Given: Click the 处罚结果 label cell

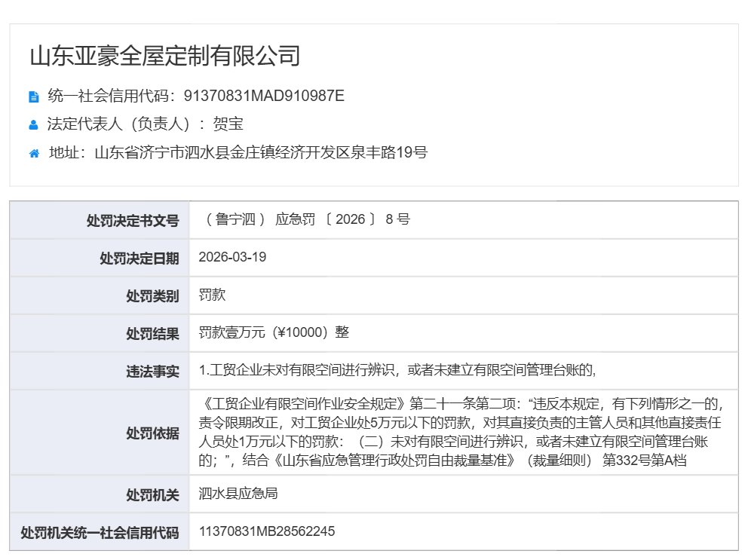Looking at the screenshot, I should tap(152, 334).
